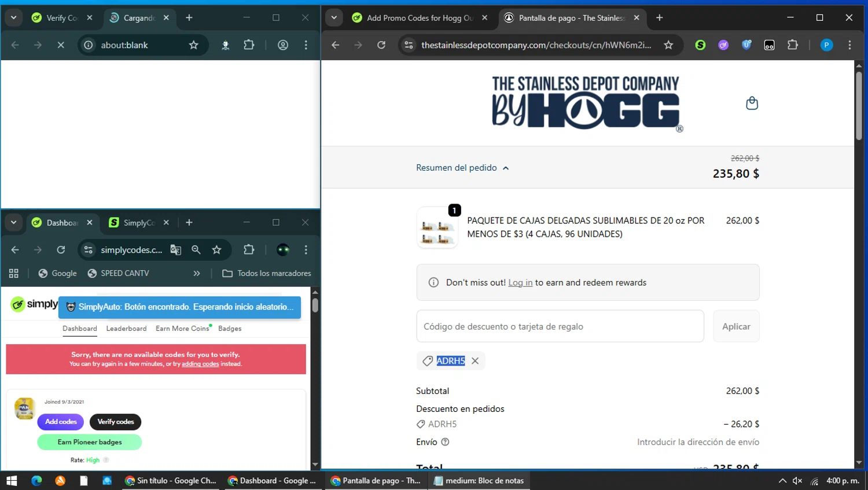This screenshot has width=868, height=490.
Task: Close the Cargando tab in top-left window
Action: pos(166,18)
